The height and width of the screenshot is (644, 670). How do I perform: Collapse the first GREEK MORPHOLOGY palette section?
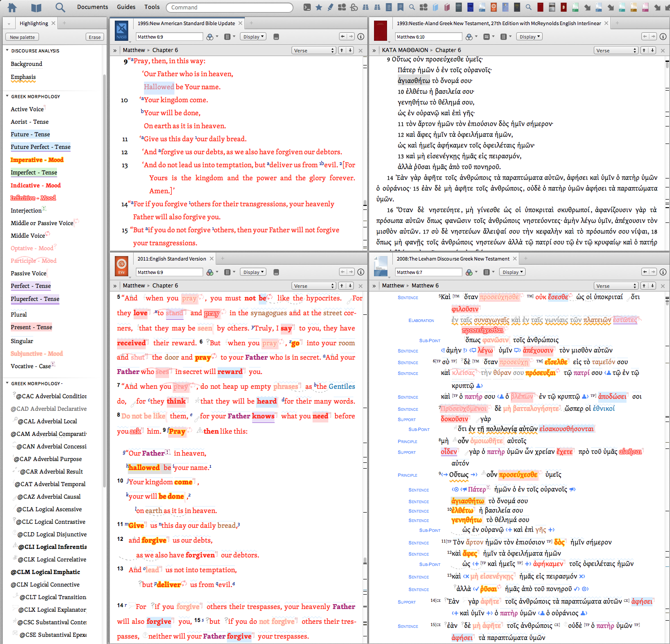click(x=7, y=96)
